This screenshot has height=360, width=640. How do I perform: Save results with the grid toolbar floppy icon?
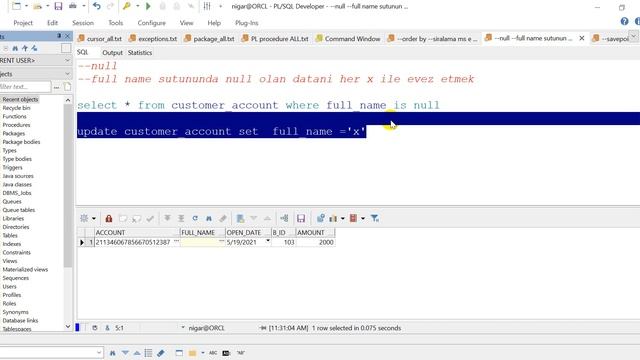(x=301, y=218)
